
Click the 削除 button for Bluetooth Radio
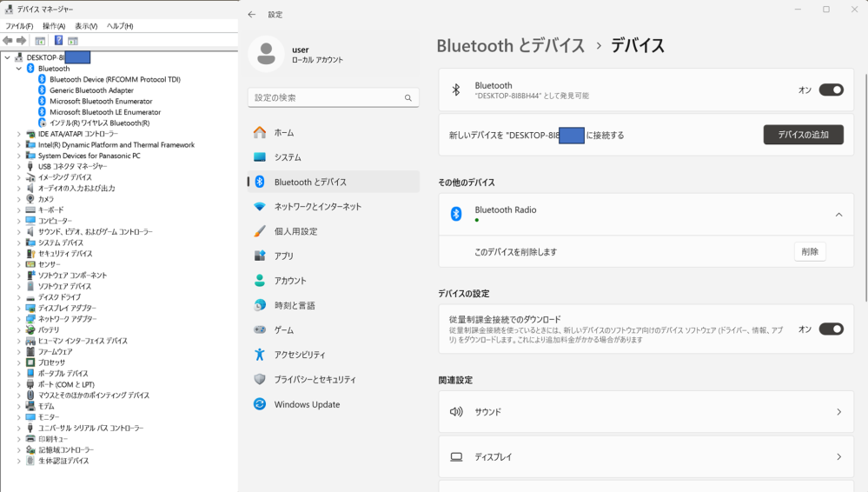click(810, 251)
